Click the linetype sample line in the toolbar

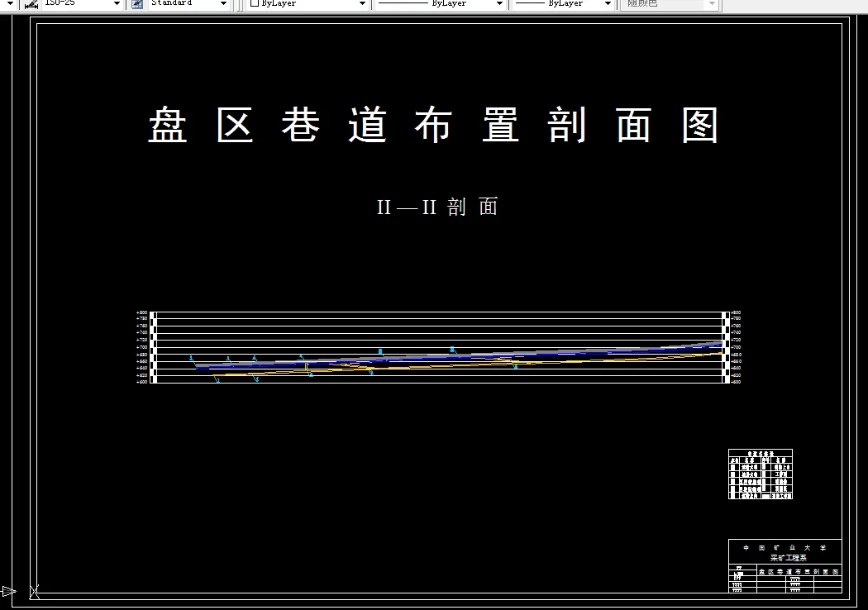[405, 4]
